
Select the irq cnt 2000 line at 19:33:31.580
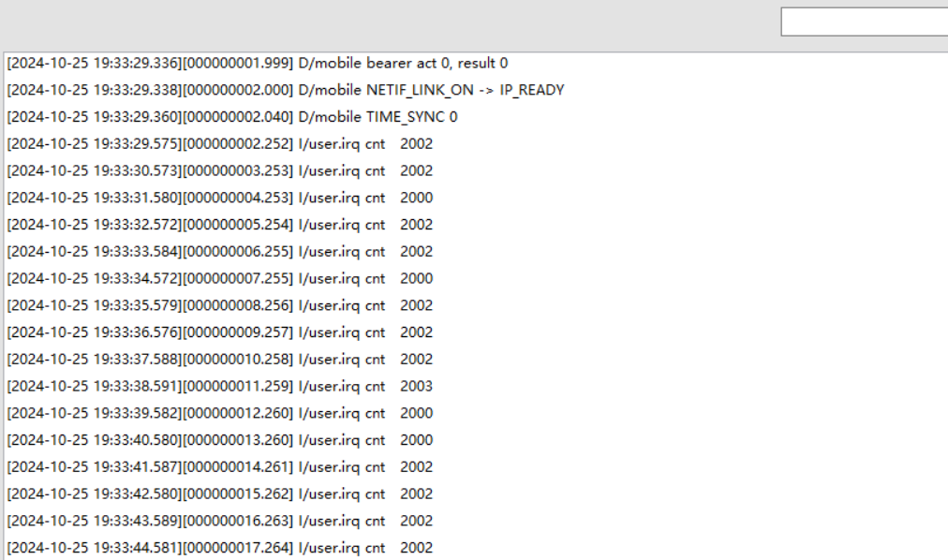[220, 198]
